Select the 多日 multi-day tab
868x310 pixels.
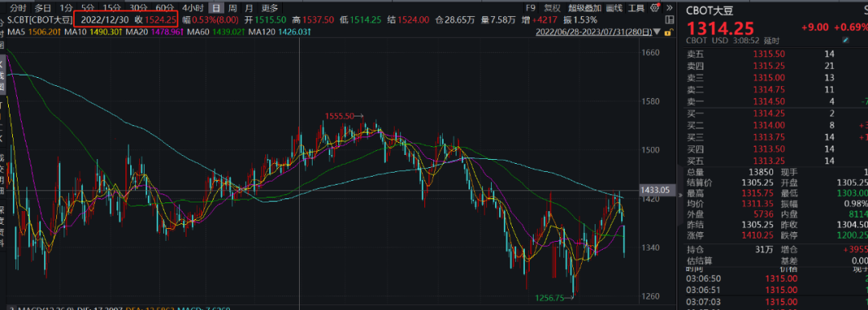tap(43, 8)
